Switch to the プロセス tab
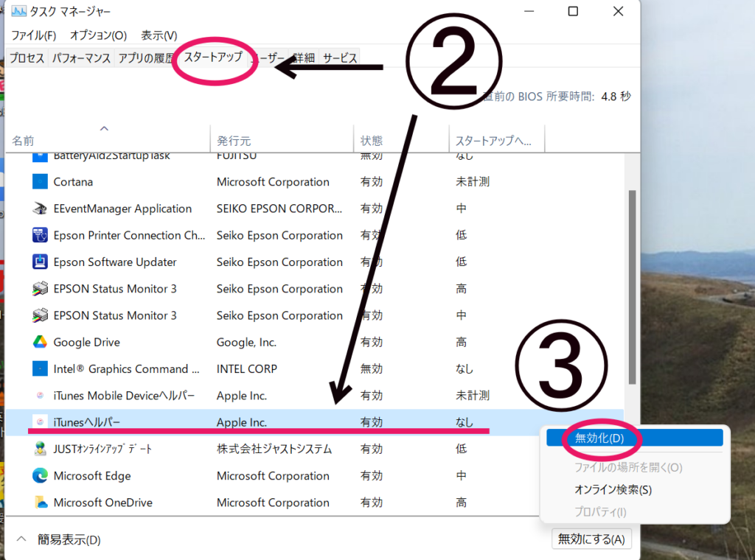This screenshot has height=560, width=755. click(x=27, y=58)
